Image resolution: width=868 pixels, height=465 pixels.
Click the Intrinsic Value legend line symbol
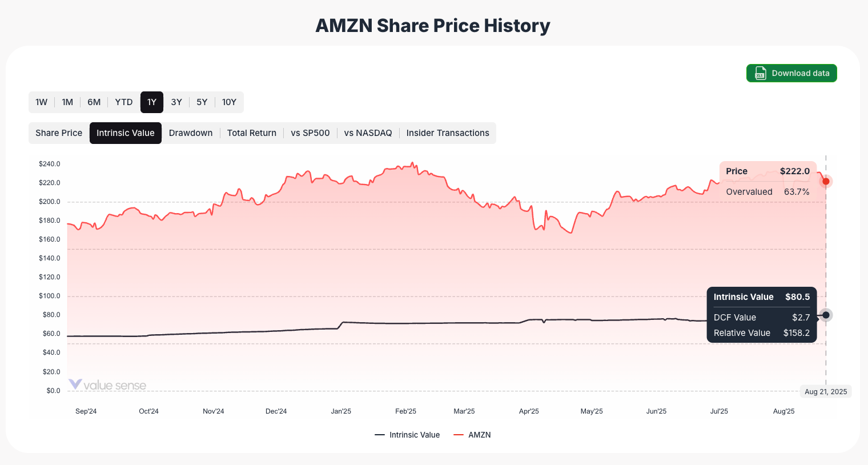(x=380, y=435)
